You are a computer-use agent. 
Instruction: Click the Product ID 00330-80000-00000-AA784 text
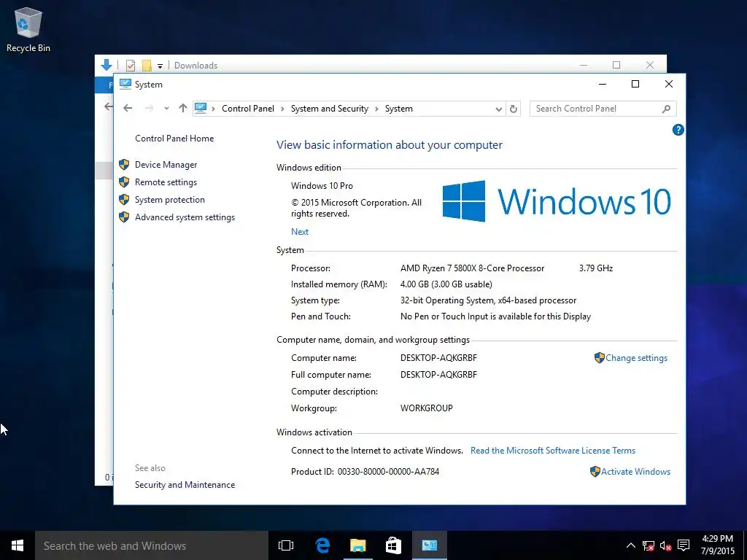(365, 472)
